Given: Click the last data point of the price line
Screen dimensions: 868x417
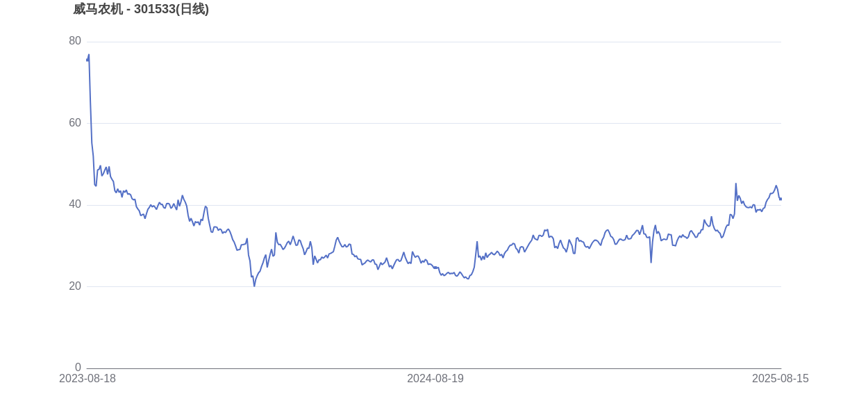Looking at the screenshot, I should 781,199.
